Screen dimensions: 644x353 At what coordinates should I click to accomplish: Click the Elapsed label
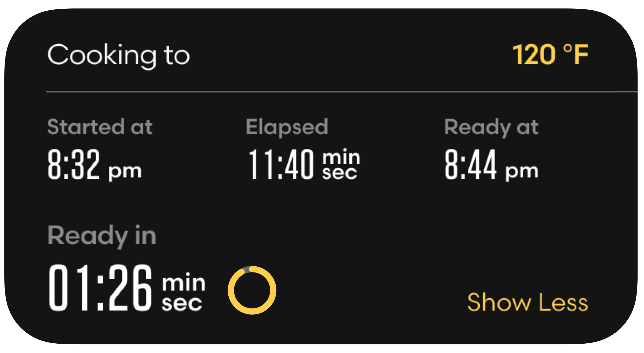287,127
